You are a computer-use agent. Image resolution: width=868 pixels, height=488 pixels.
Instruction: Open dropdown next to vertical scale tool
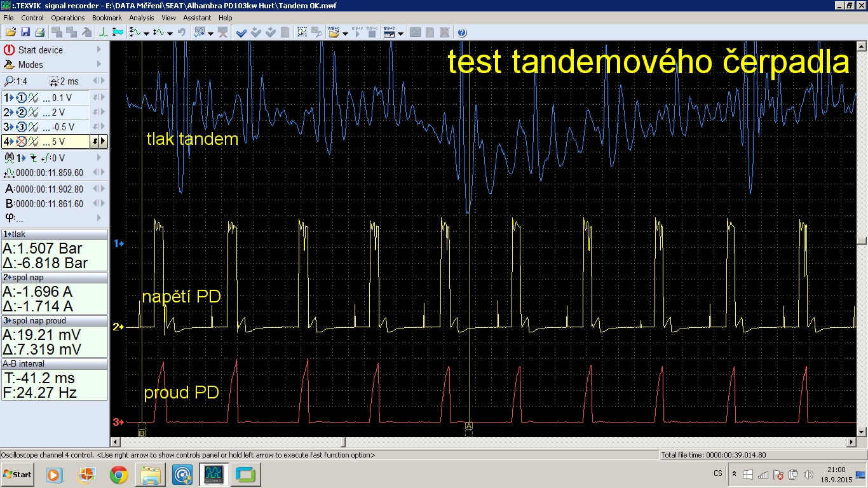coord(146,33)
